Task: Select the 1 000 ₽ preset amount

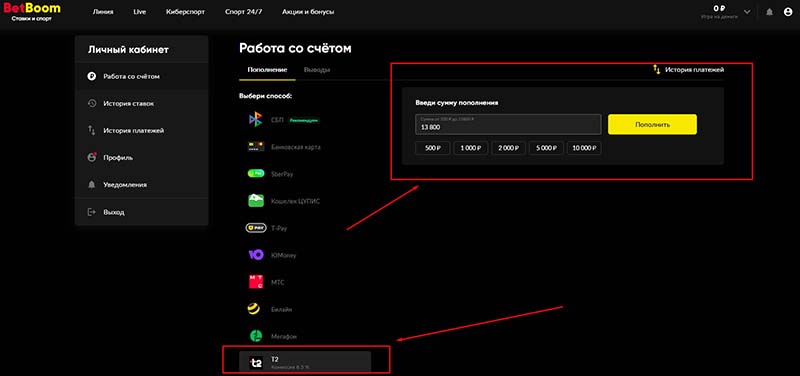Action: [470, 148]
